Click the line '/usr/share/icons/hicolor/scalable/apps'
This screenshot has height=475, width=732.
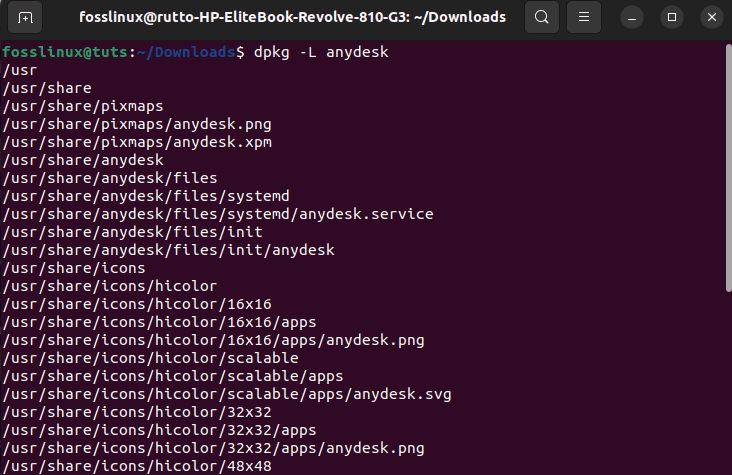pos(173,376)
